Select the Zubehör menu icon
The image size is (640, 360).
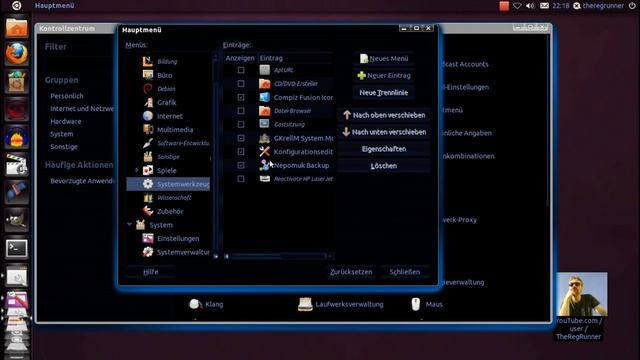[x=147, y=211]
